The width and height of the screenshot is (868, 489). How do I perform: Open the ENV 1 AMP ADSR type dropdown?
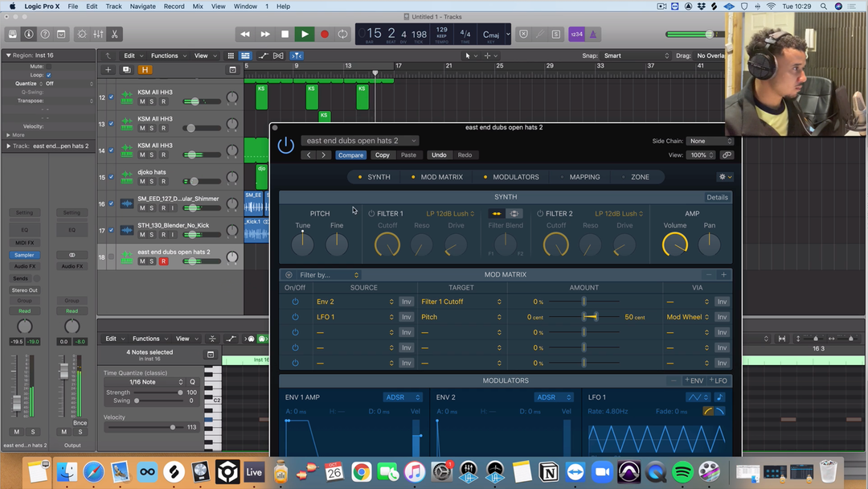click(403, 397)
